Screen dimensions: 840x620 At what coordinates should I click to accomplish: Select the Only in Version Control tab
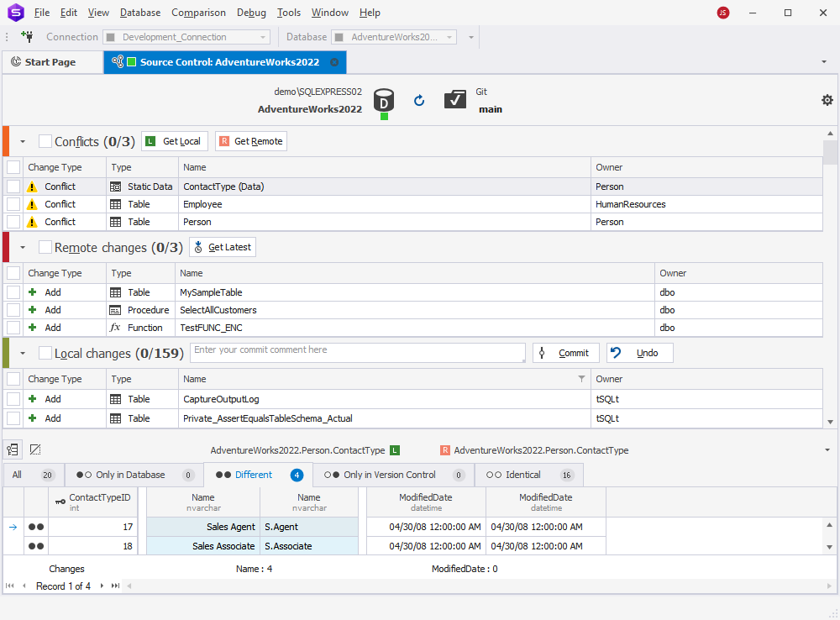point(393,475)
